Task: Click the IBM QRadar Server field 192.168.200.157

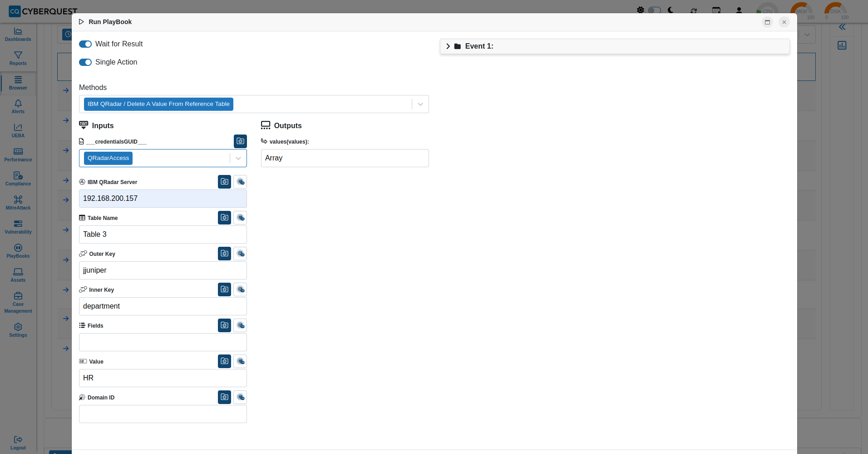Action: point(163,199)
